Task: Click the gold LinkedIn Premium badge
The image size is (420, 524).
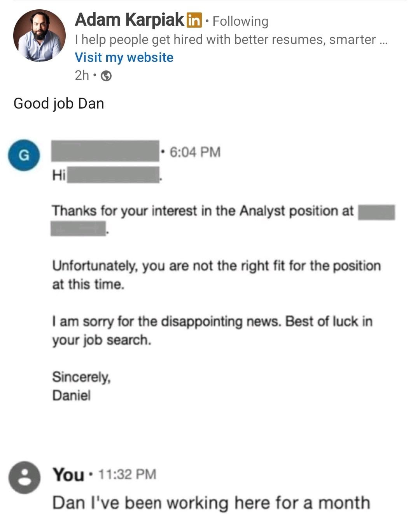Action: coord(194,20)
